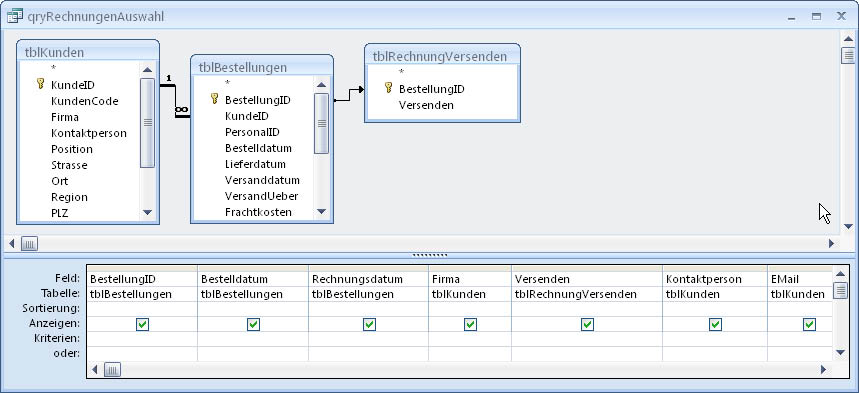Click the key icon in tblRechnungVersenden
The width and height of the screenshot is (859, 393).
388,88
